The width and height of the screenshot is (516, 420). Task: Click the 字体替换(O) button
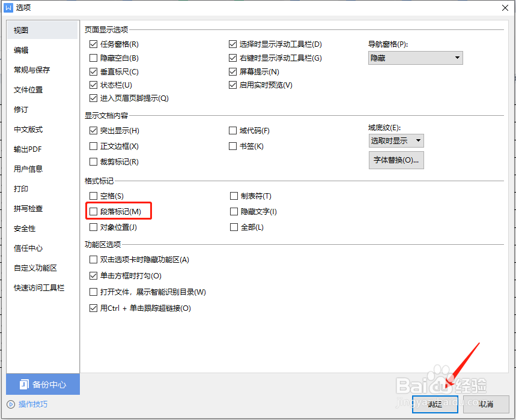point(396,160)
